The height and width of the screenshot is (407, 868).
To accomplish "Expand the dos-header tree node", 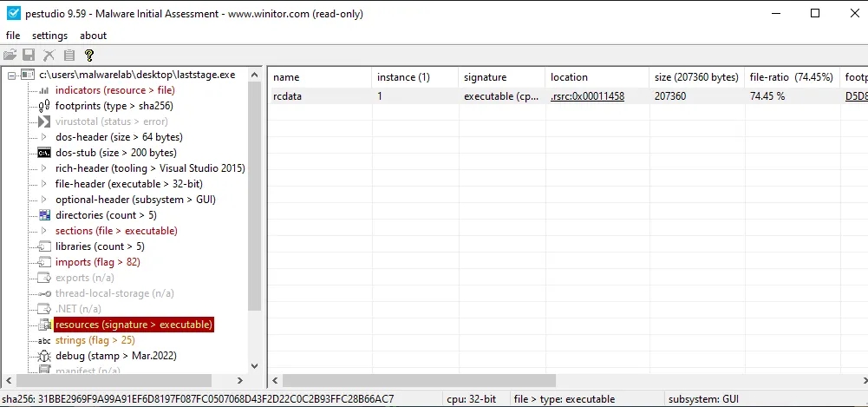I will [44, 137].
